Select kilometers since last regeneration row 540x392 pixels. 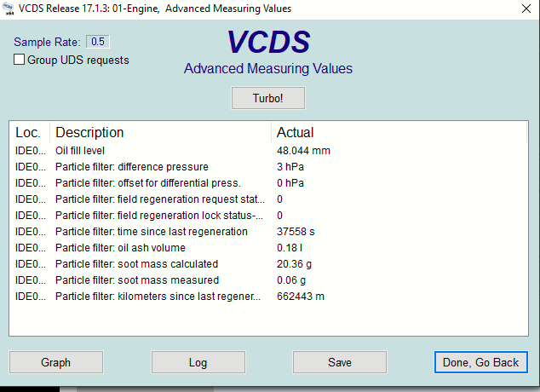pyautogui.click(x=268, y=297)
